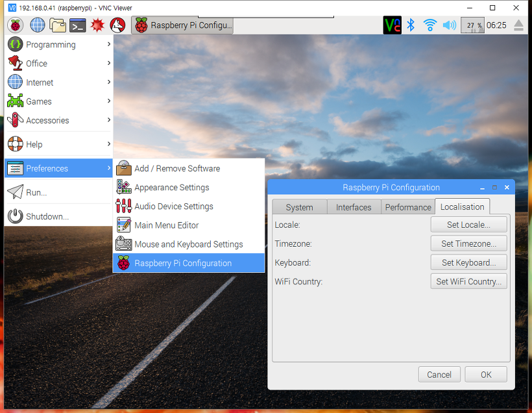Select the Preferences menu entry
The height and width of the screenshot is (413, 532).
click(58, 168)
